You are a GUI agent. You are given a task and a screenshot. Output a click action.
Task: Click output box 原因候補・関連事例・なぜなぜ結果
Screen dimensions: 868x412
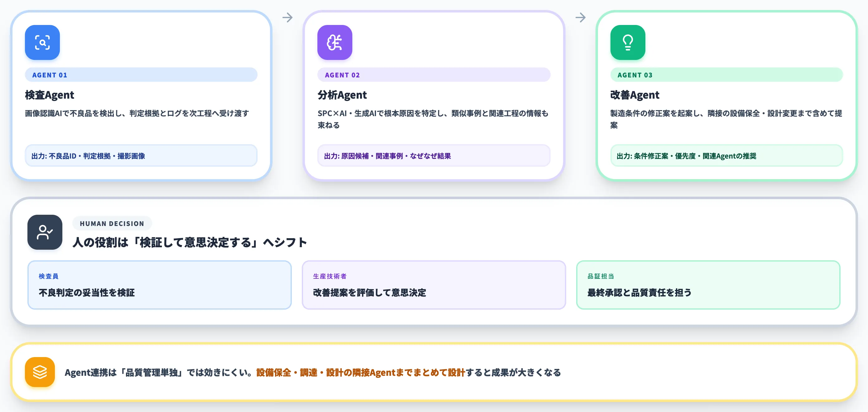[x=434, y=155]
